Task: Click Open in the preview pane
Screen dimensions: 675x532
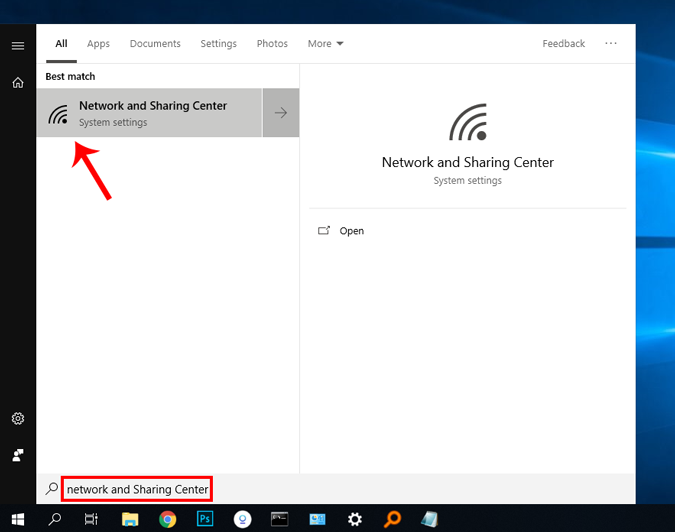Action: pos(351,231)
